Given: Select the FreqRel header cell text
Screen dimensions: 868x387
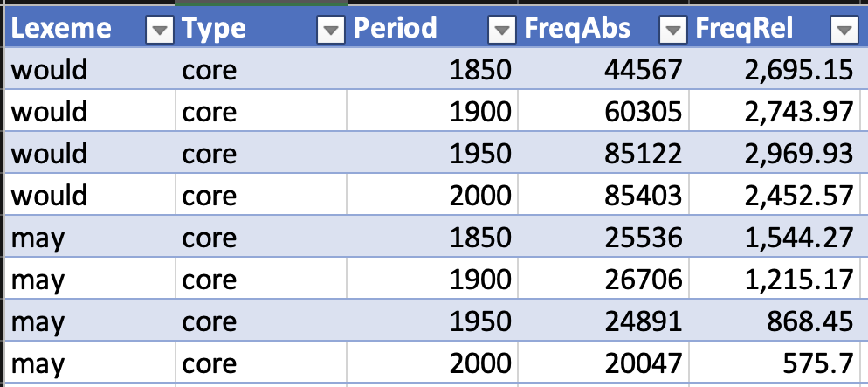Looking at the screenshot, I should [x=744, y=29].
